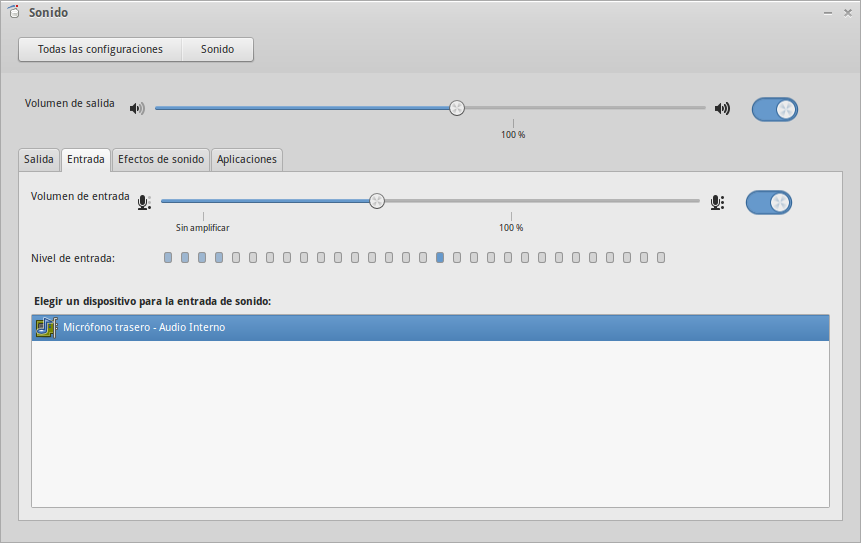Set output volume at 100 % mark
The image size is (861, 543).
[x=513, y=108]
